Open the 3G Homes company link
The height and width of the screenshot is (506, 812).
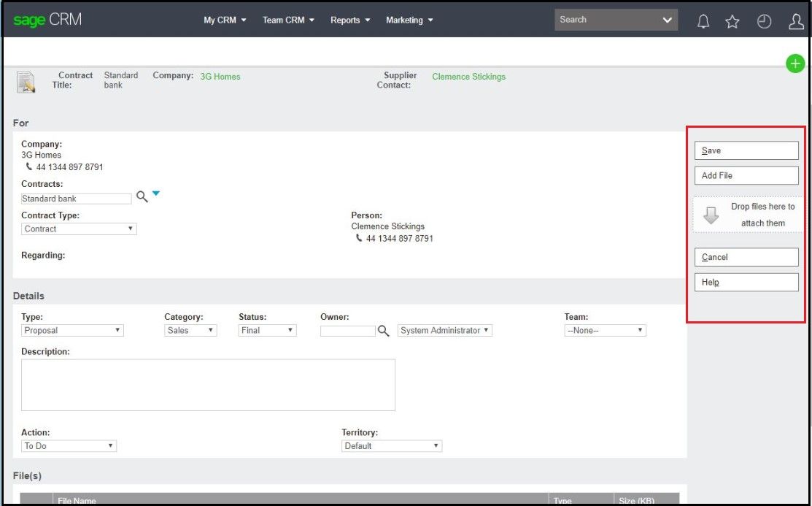[x=220, y=76]
